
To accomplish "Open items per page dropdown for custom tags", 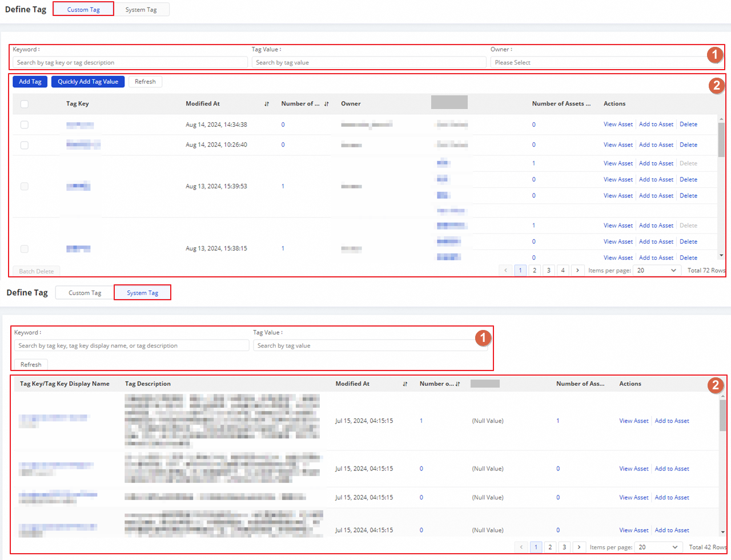I will tap(657, 271).
